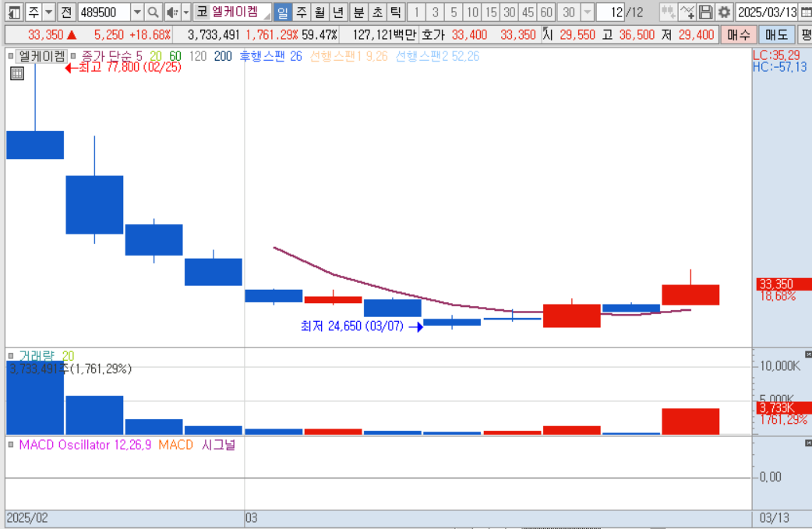Open chart settings gear icon

[x=724, y=12]
